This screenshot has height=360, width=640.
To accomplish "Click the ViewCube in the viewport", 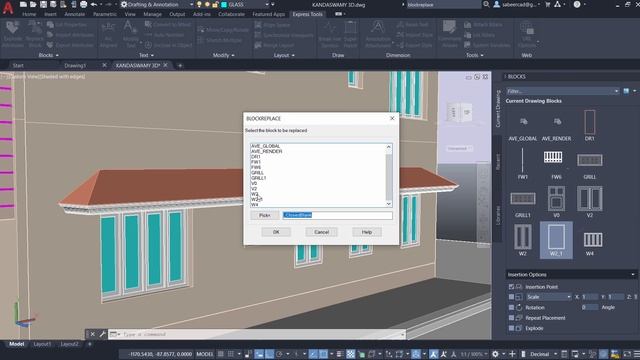I will pos(459,112).
